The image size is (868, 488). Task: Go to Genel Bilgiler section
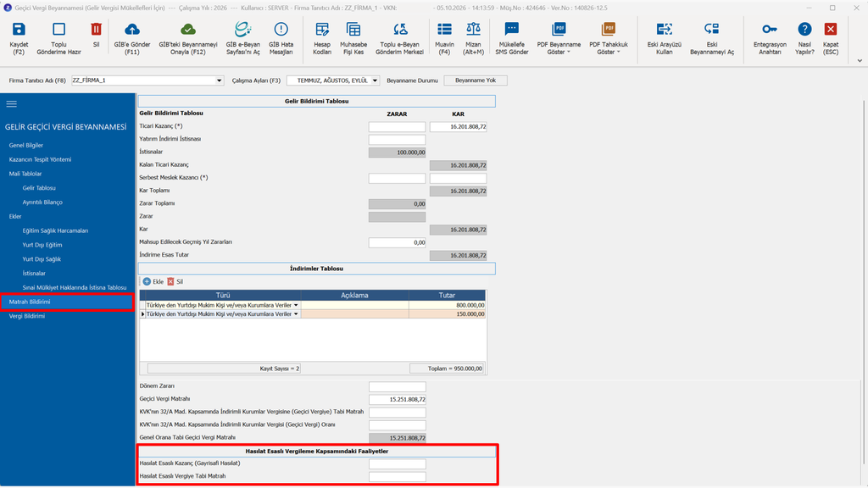pos(26,146)
